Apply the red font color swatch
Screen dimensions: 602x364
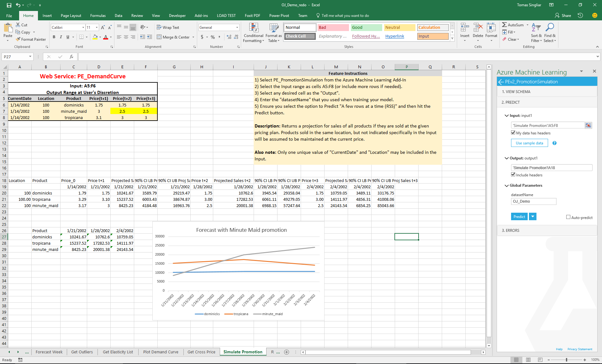coord(106,37)
